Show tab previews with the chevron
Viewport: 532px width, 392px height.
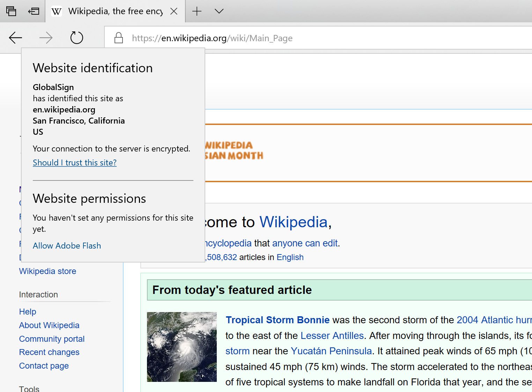click(219, 11)
